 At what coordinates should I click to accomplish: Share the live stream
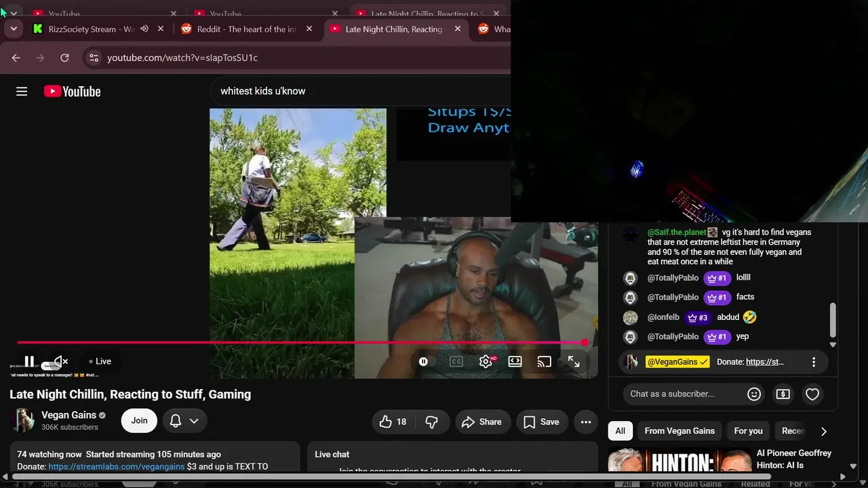[x=481, y=422]
